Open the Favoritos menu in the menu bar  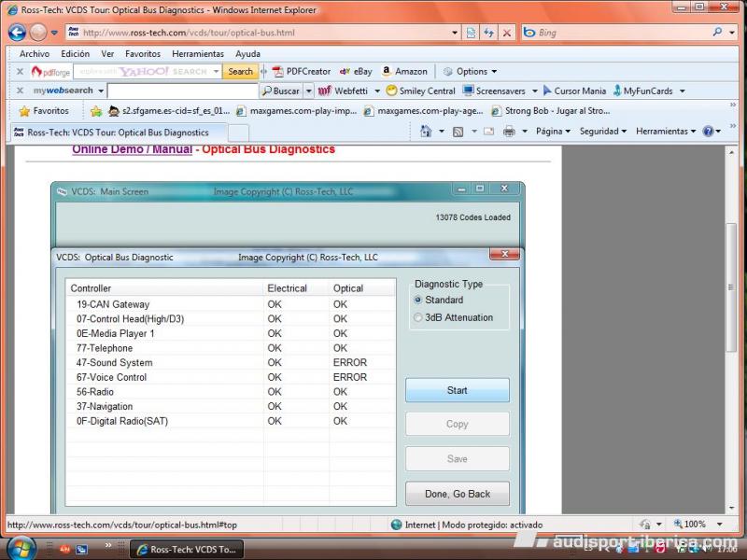pos(143,54)
